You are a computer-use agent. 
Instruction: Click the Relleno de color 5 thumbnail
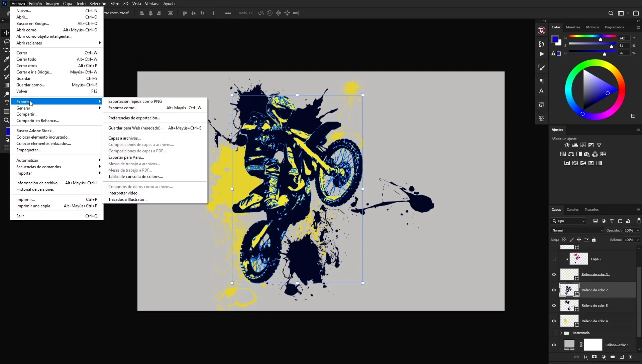click(x=569, y=305)
